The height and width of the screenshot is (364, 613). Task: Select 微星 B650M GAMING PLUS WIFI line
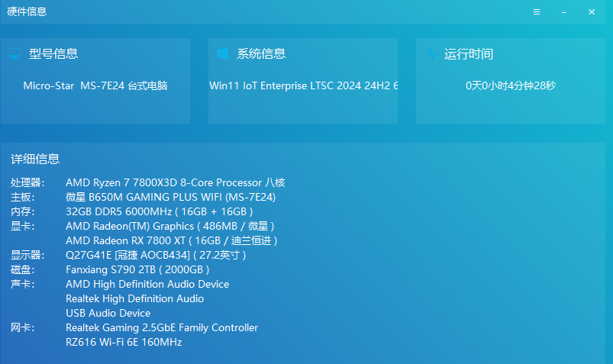tap(171, 197)
